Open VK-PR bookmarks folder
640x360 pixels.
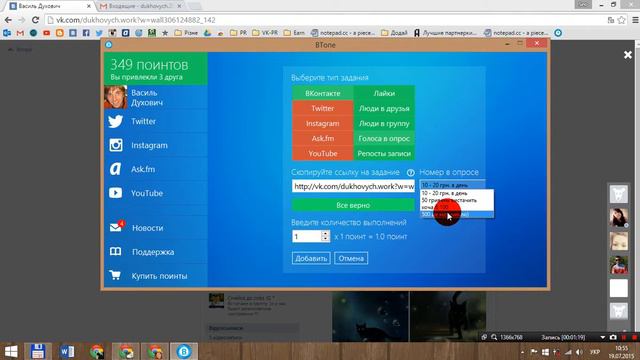[265, 33]
